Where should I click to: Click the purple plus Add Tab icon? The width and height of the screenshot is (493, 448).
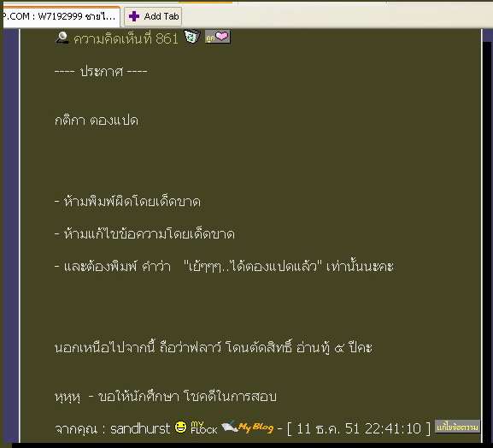[x=134, y=16]
